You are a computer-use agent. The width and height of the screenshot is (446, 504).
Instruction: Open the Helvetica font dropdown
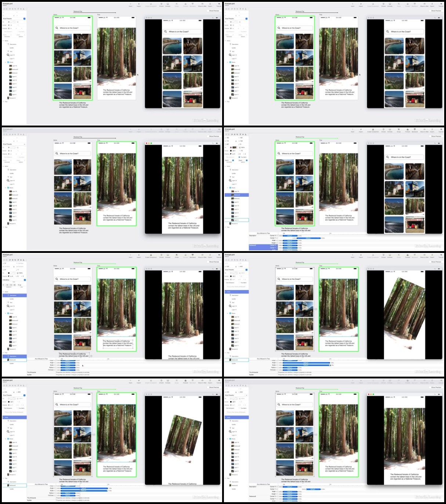click(x=14, y=280)
